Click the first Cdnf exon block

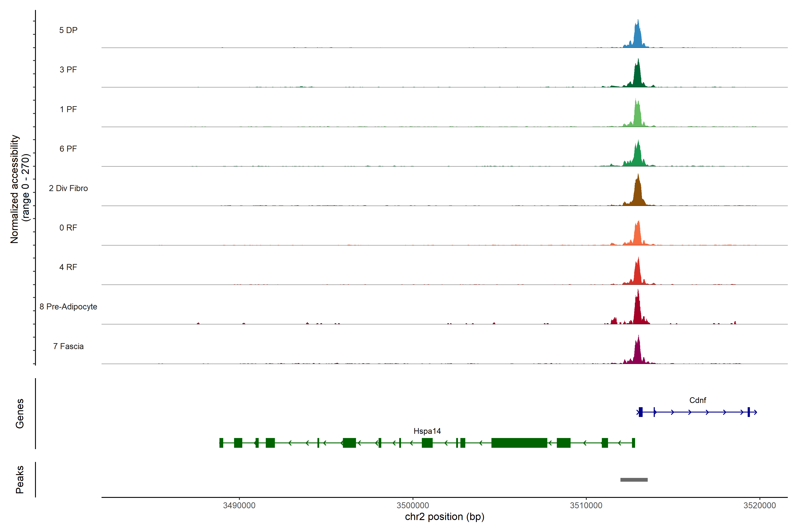pos(641,412)
